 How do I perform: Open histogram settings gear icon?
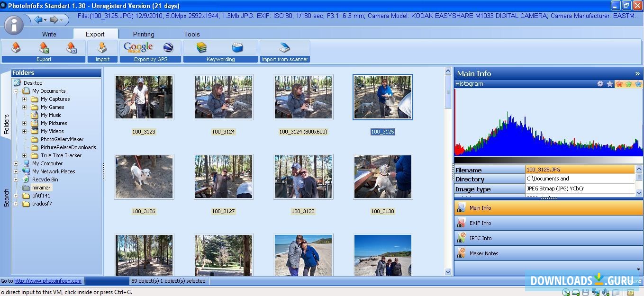(x=600, y=84)
